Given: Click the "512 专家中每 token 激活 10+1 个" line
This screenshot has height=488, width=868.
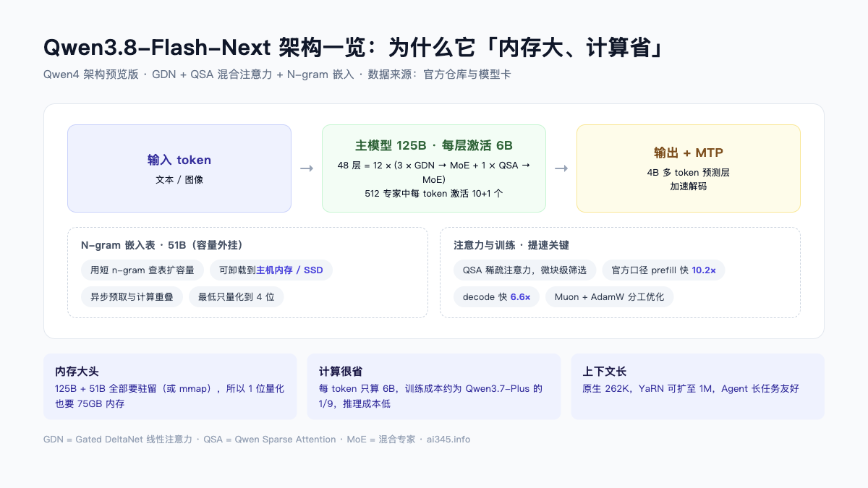Looking at the screenshot, I should tap(434, 194).
